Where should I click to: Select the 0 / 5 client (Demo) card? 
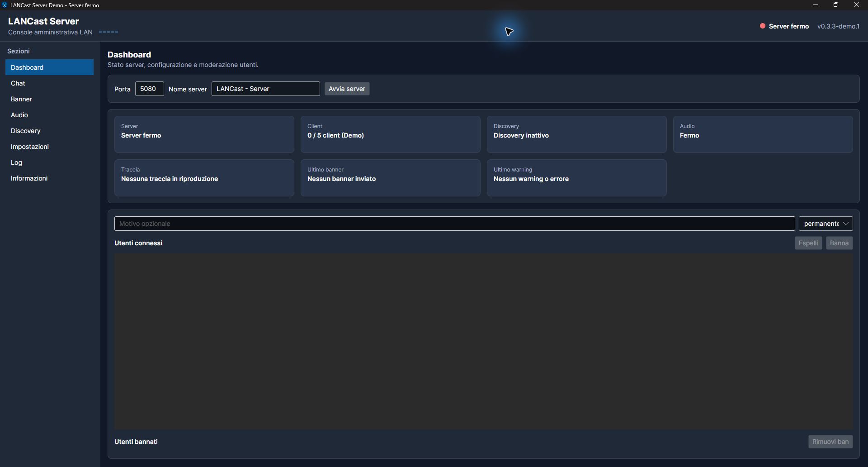391,134
